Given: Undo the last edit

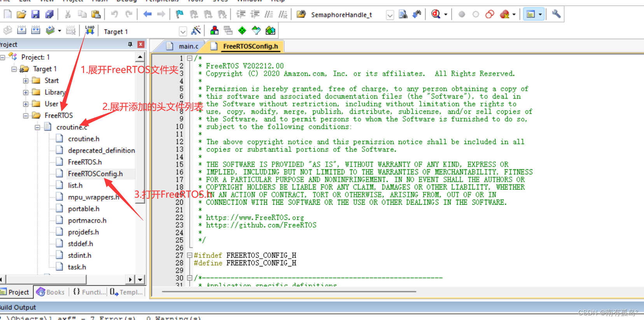Looking at the screenshot, I should [x=114, y=14].
